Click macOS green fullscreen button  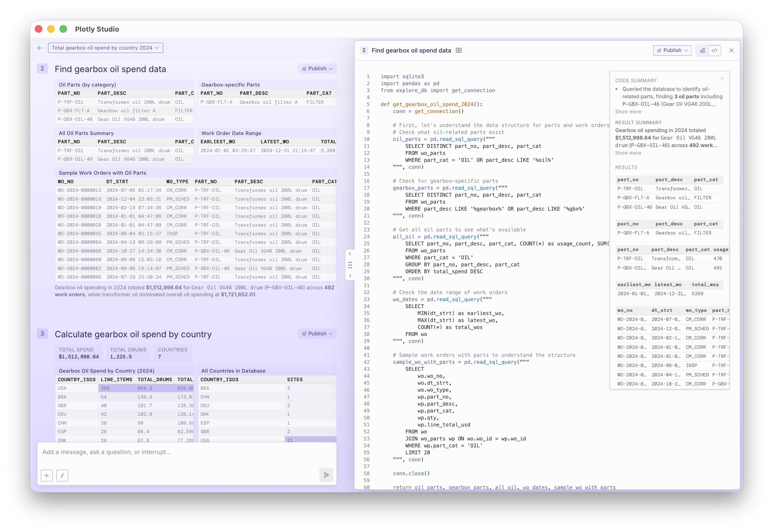point(63,29)
